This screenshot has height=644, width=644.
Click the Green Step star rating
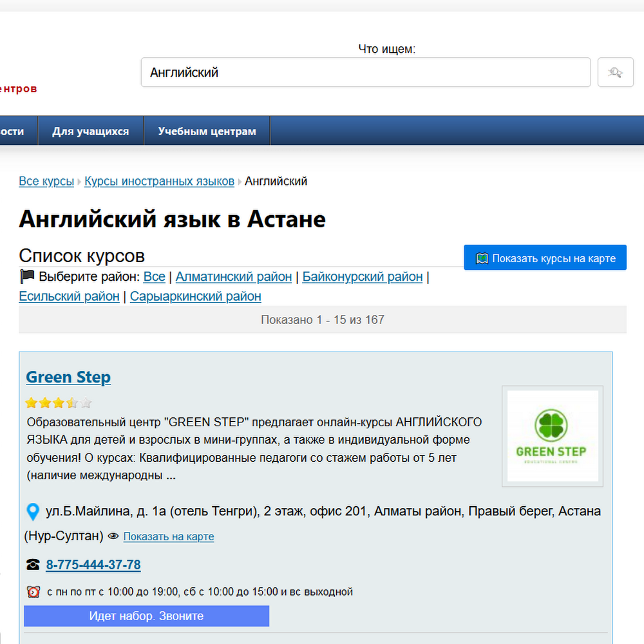[59, 402]
